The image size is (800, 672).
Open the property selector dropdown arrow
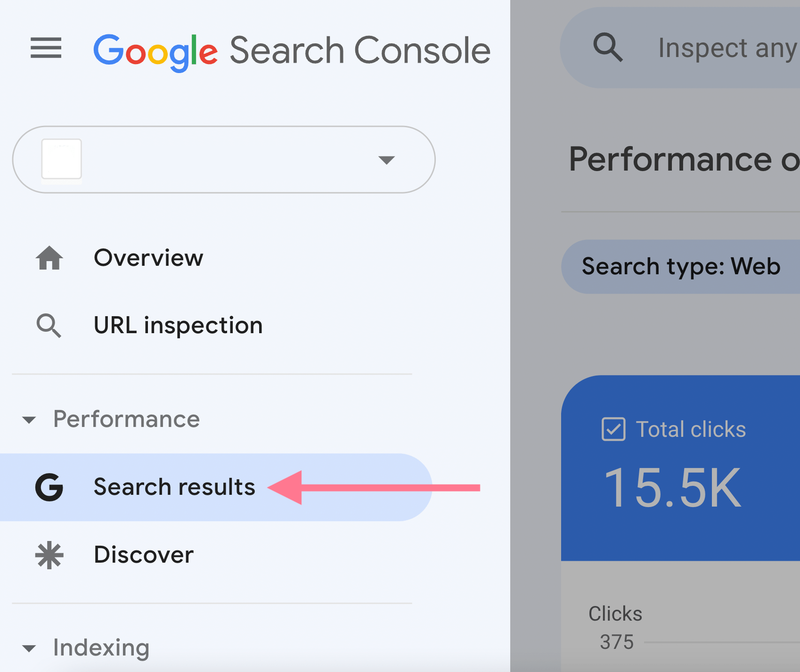(x=386, y=160)
